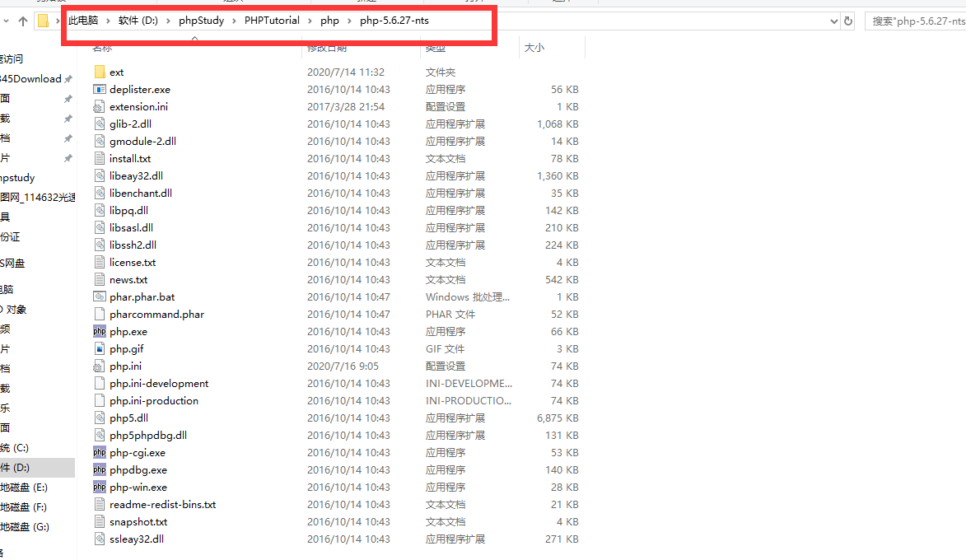Click 2017/3/28 21:54 date of extension.ini

click(x=346, y=106)
